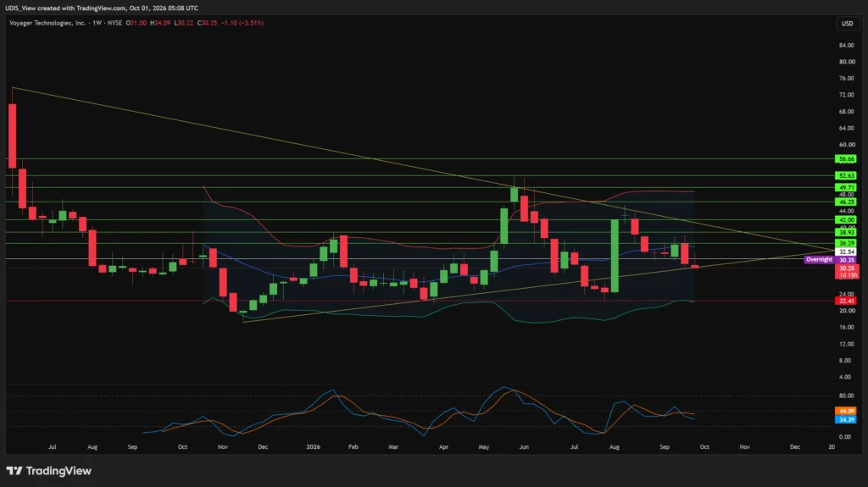Click the red 30.25 last price label
The image size is (868, 487).
tap(847, 268)
